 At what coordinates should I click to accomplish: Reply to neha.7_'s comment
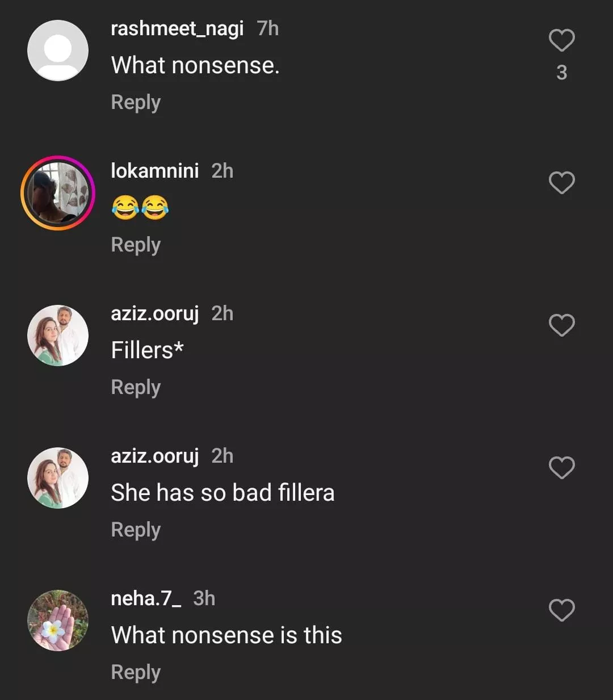tap(136, 672)
